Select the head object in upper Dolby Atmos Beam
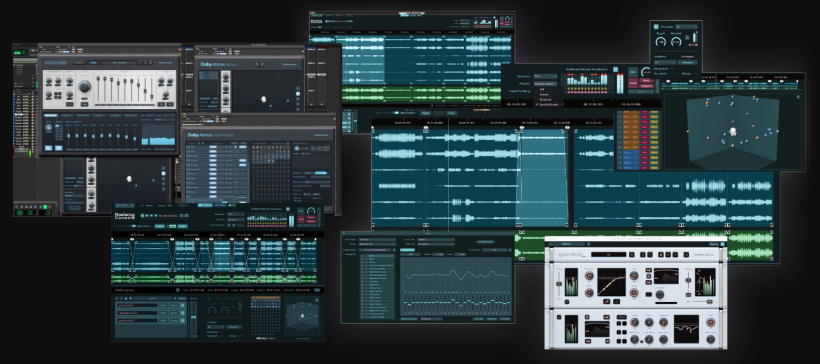 263,99
